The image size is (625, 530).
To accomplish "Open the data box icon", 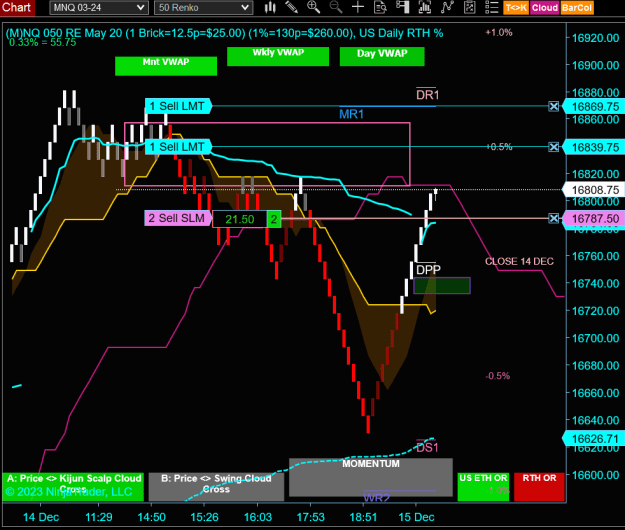I will pyautogui.click(x=380, y=7).
